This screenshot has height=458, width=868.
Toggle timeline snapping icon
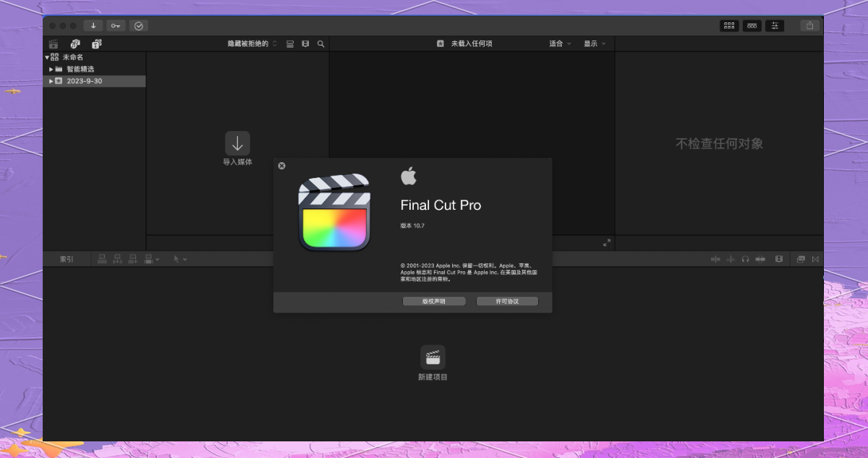coord(760,259)
